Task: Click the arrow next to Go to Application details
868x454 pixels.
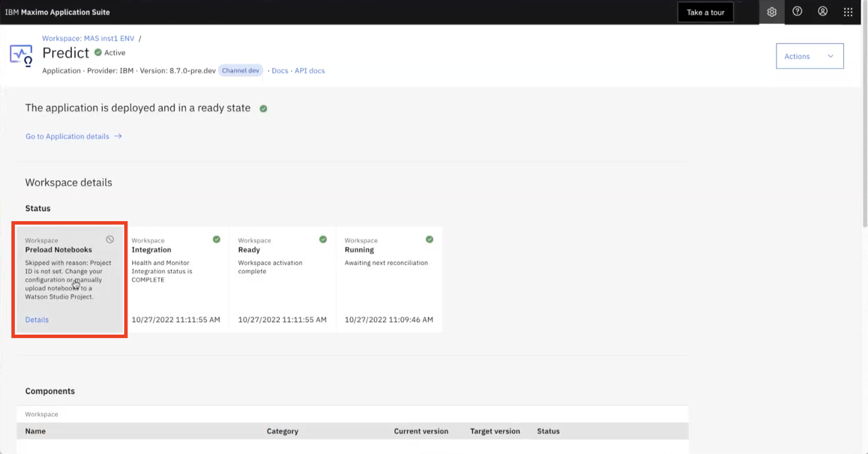Action: tap(118, 136)
